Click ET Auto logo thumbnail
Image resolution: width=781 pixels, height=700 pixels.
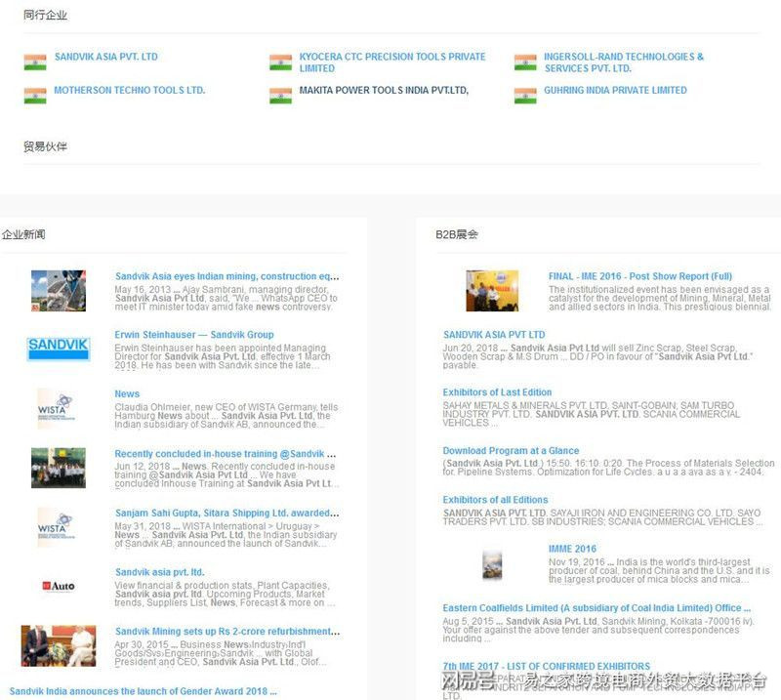click(x=59, y=586)
